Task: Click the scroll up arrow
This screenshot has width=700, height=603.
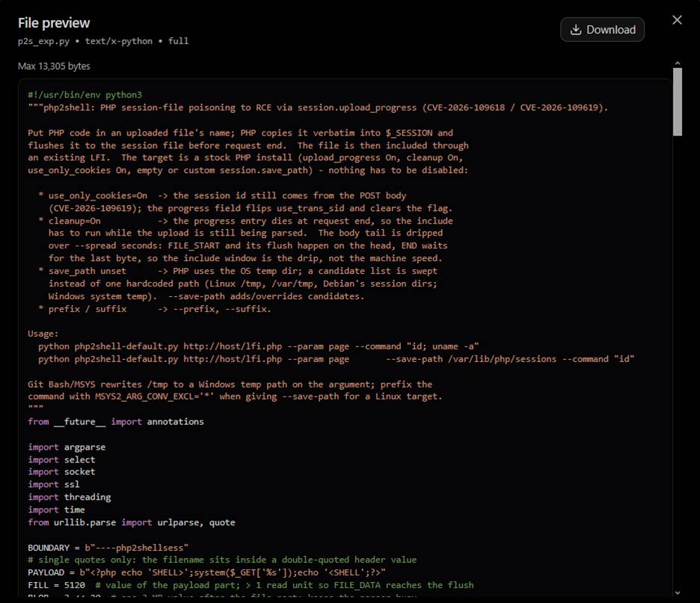Action: [678, 64]
